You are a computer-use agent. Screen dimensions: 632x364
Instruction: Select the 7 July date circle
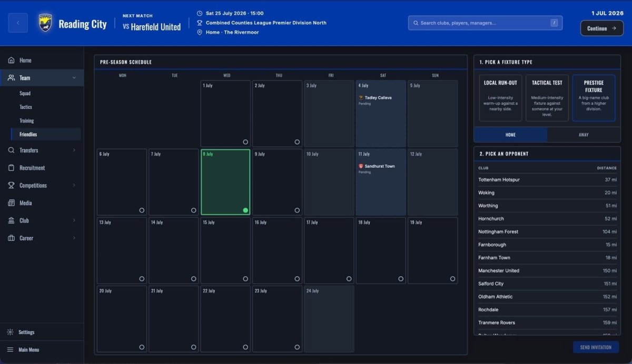pos(193,210)
